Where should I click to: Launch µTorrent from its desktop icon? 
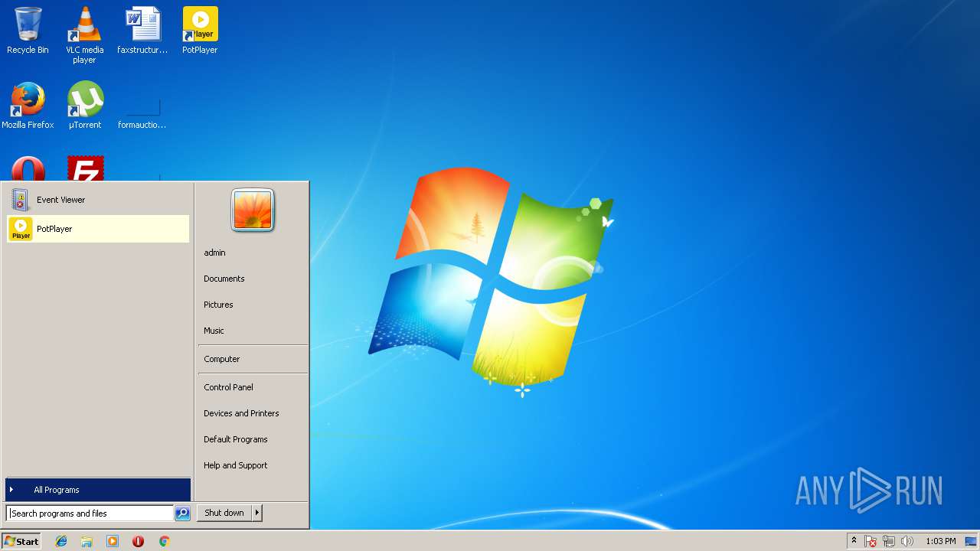84,106
